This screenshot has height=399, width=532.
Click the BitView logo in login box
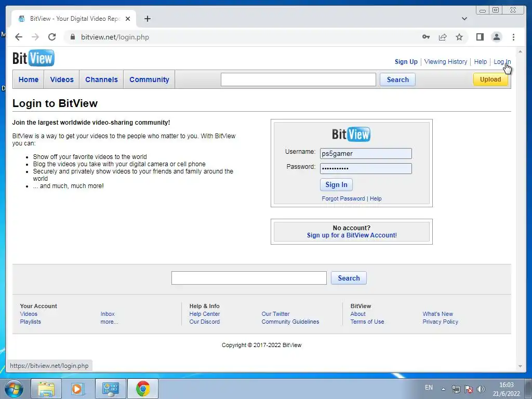pos(351,134)
